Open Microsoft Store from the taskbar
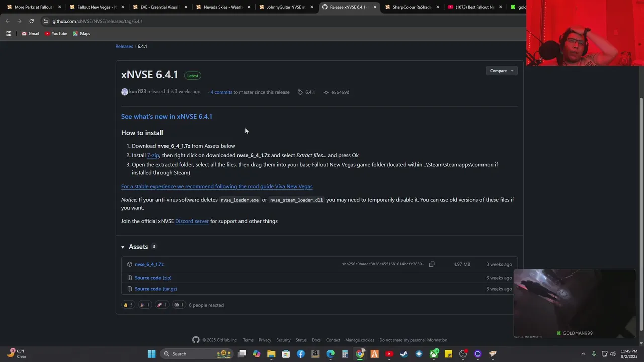This screenshot has width=644, height=362. (286, 354)
